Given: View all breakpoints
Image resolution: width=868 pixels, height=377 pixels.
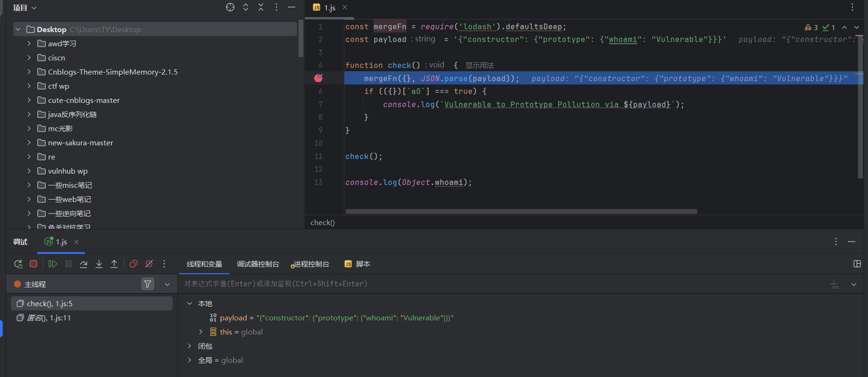Looking at the screenshot, I should (x=134, y=264).
